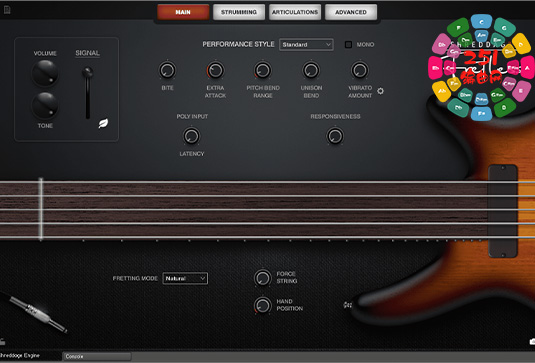Expand the Fretting Mode dropdown showing Natural
The image size is (535, 363).
click(x=185, y=278)
